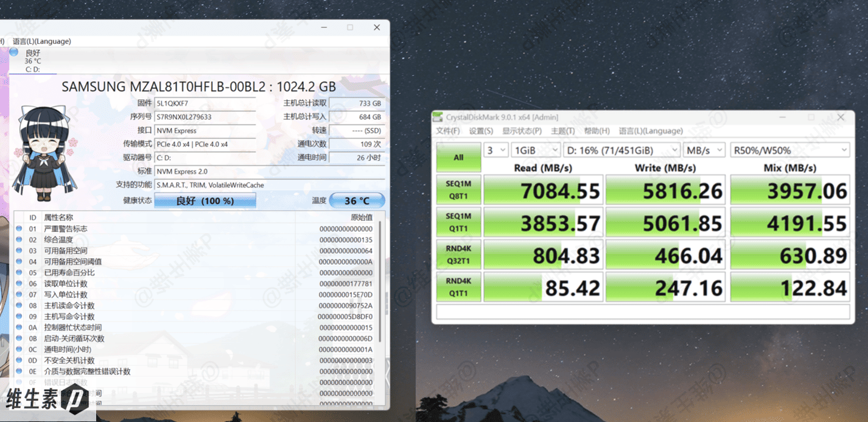The image size is (868, 422).
Task: Click the 良好 (100 %) health status button
Action: [x=205, y=200]
